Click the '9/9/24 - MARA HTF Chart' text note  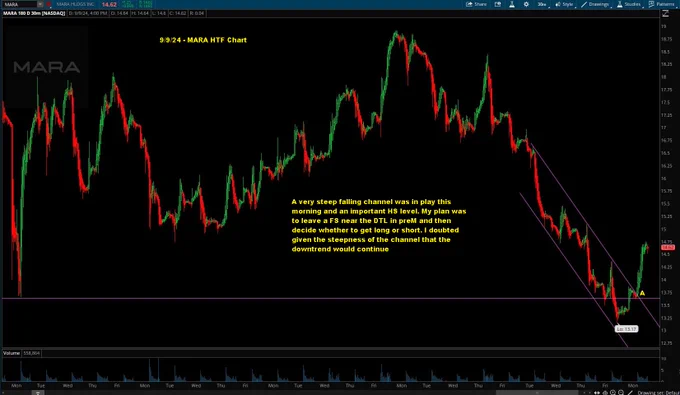pyautogui.click(x=203, y=40)
